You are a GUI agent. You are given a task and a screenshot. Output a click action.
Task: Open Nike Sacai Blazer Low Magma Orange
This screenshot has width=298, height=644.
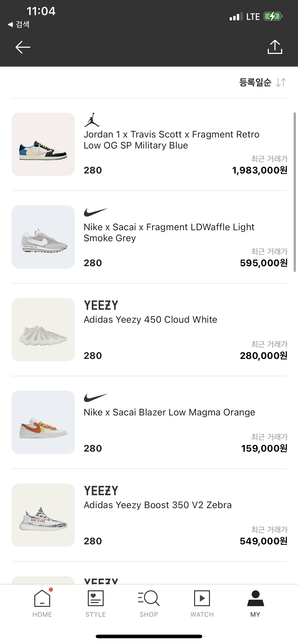pos(169,412)
